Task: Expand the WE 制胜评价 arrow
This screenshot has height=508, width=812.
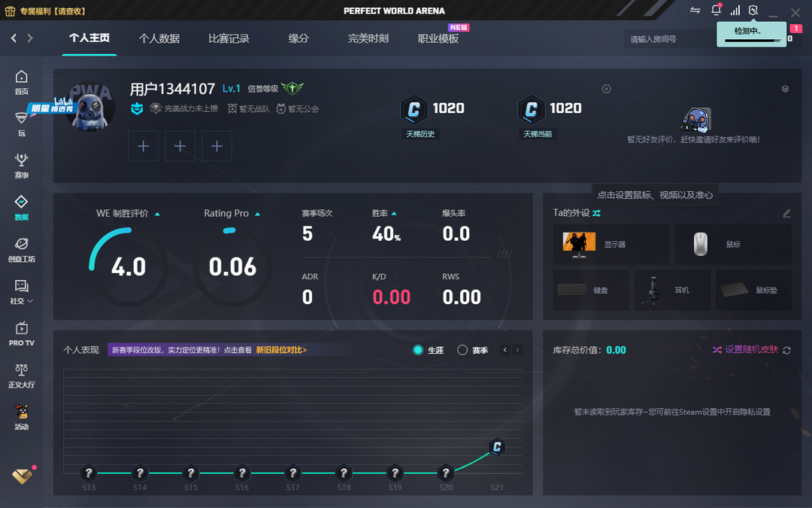Action: point(157,214)
